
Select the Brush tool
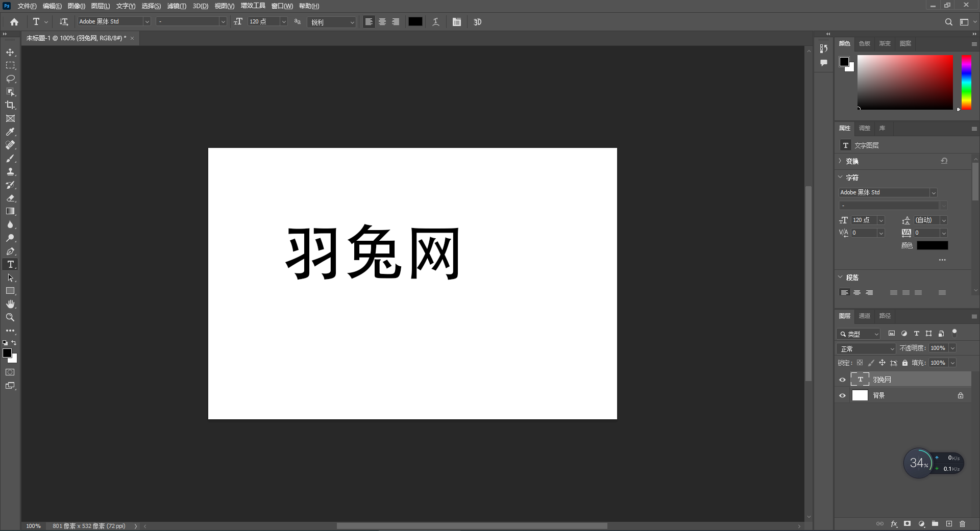pyautogui.click(x=10, y=158)
